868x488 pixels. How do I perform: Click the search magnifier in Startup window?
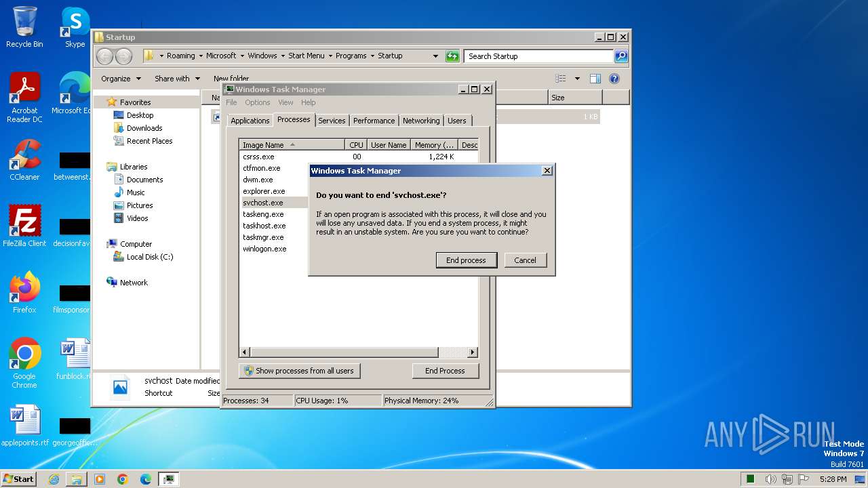[x=620, y=56]
